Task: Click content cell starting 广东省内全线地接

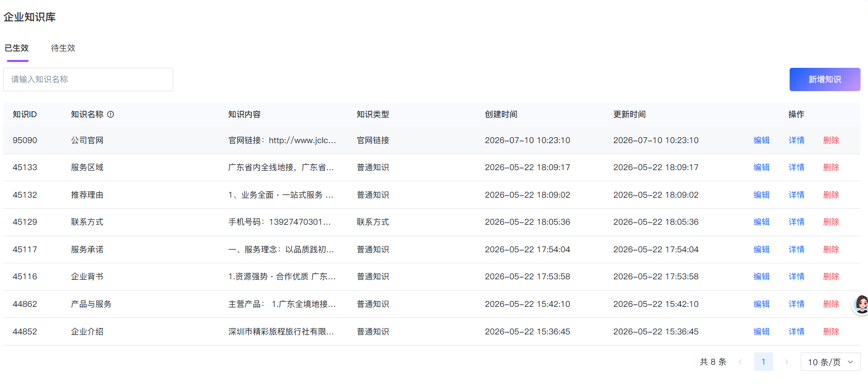Action: coord(281,167)
